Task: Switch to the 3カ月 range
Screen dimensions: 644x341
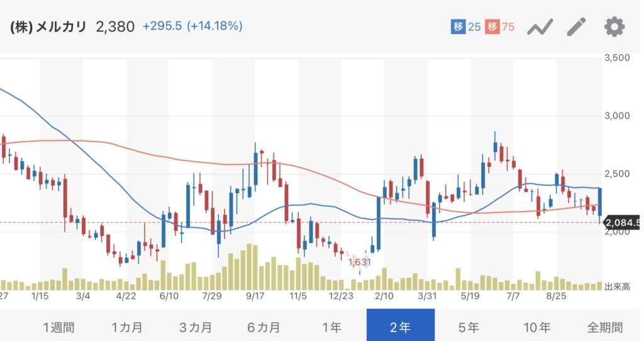Action: click(x=196, y=327)
